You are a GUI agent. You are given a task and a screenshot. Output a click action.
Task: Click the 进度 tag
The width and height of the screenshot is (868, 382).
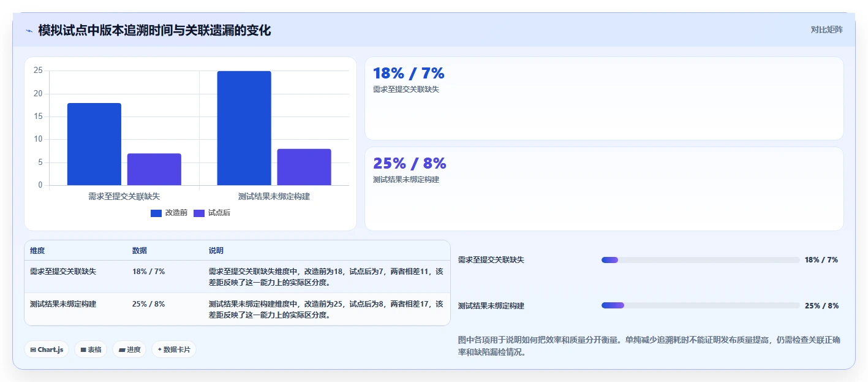pyautogui.click(x=129, y=350)
